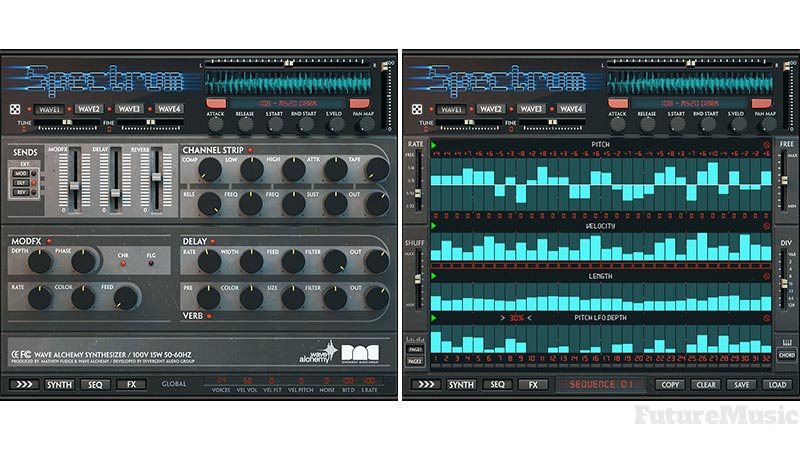Toggle WAVE3 power LED in right window
Image resolution: width=800 pixels, height=450 pixels.
pos(511,109)
